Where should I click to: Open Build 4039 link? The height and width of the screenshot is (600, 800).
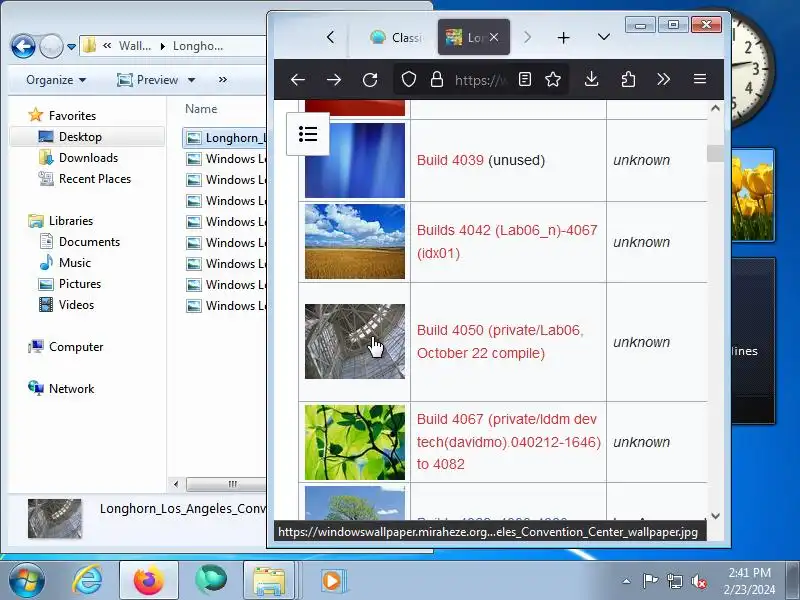[x=450, y=160]
